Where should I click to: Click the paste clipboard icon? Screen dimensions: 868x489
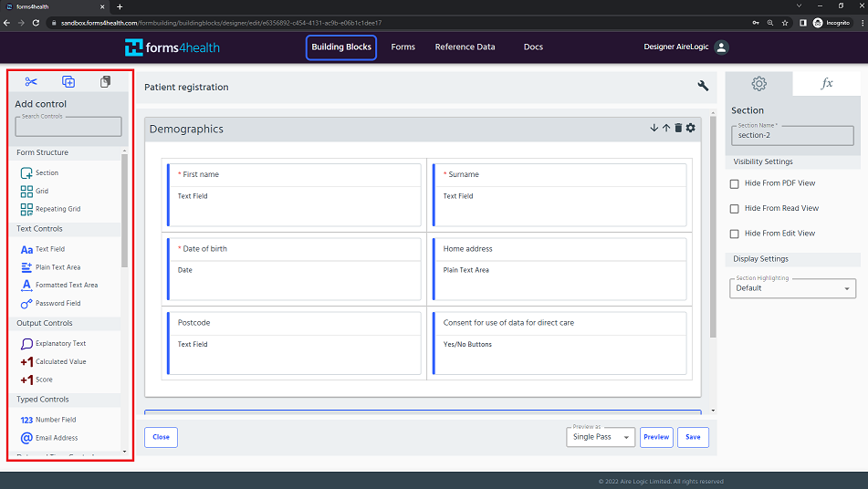coord(105,82)
